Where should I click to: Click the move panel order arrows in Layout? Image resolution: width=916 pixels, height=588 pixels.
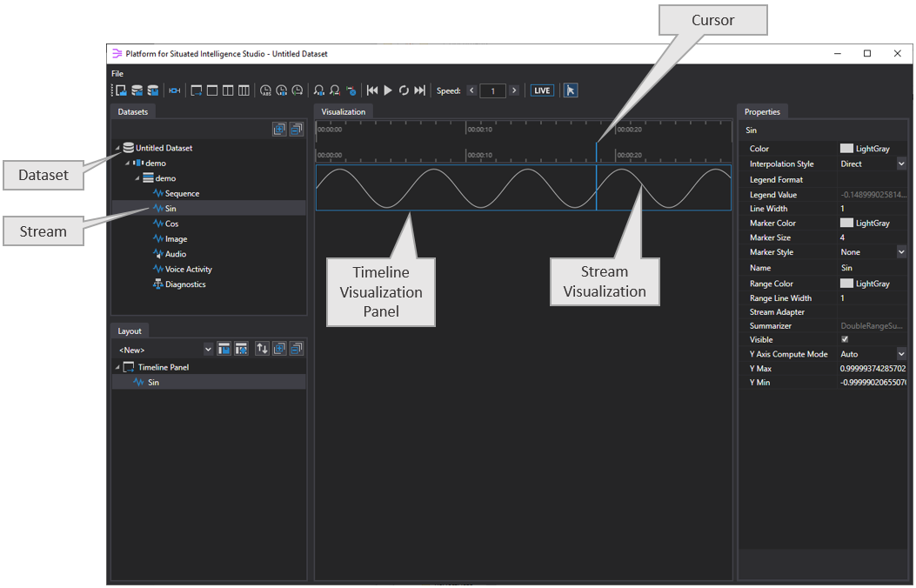pyautogui.click(x=263, y=348)
